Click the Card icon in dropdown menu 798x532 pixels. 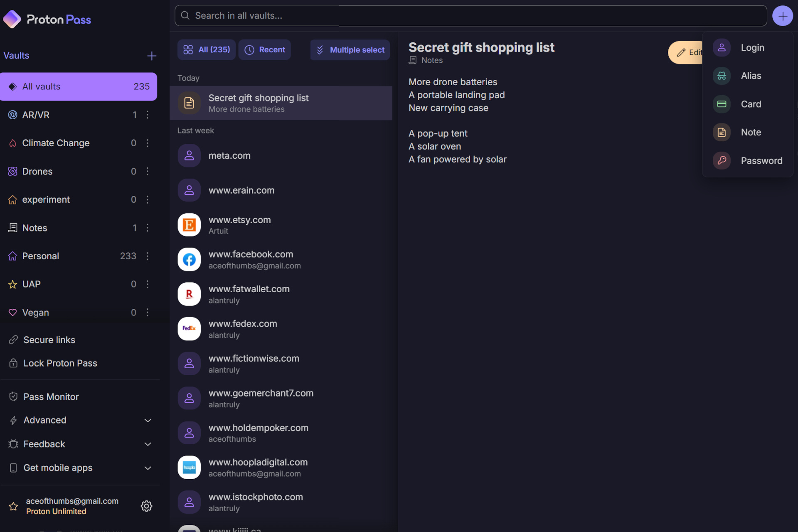coord(722,104)
